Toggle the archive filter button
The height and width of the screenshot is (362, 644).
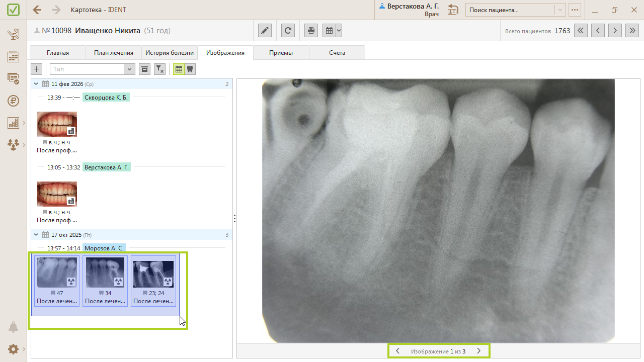(144, 69)
